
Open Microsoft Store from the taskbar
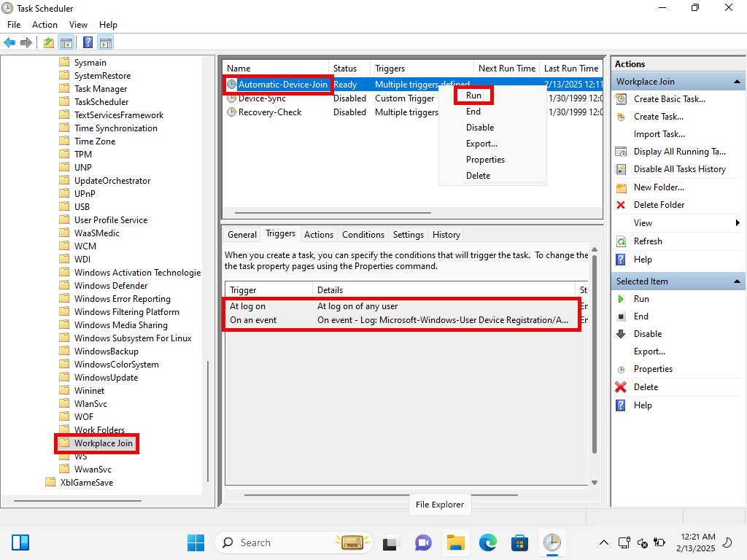[x=519, y=542]
